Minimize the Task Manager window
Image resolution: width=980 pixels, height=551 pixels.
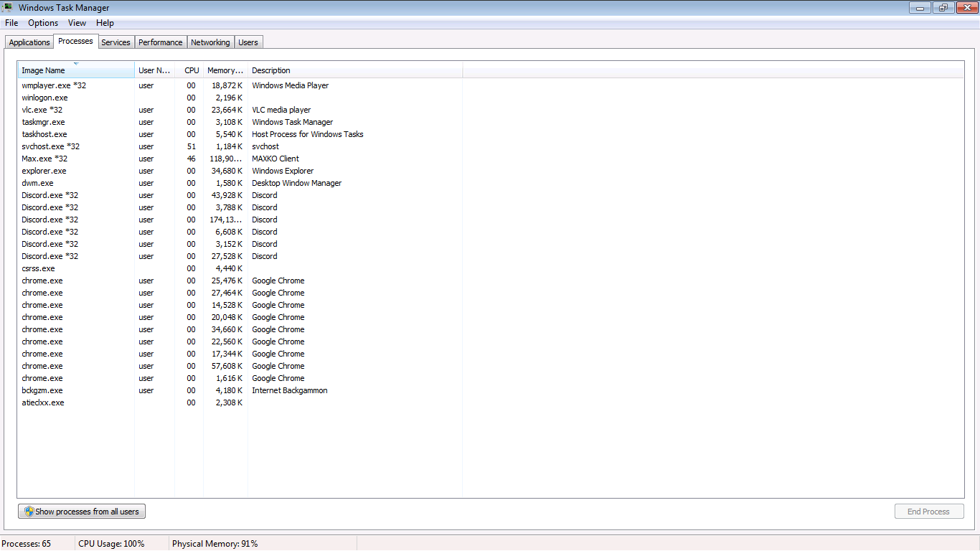pyautogui.click(x=920, y=7)
